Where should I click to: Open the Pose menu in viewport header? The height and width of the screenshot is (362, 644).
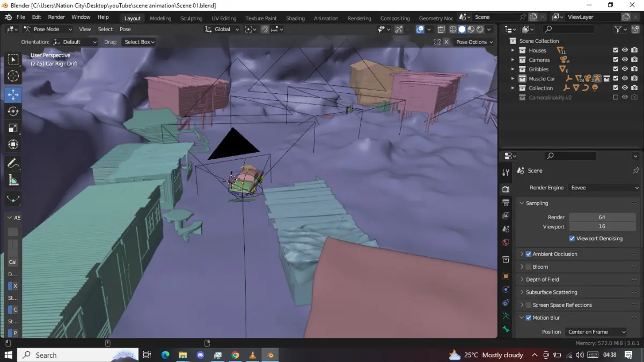click(x=125, y=29)
